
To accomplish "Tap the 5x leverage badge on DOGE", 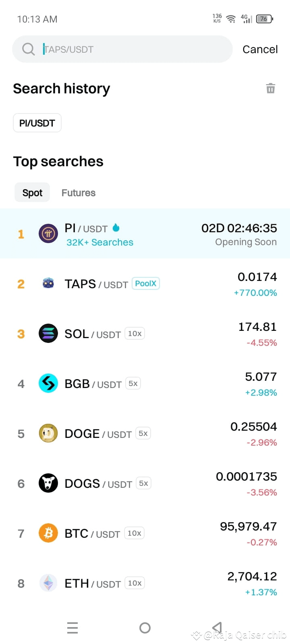I will coord(143,433).
